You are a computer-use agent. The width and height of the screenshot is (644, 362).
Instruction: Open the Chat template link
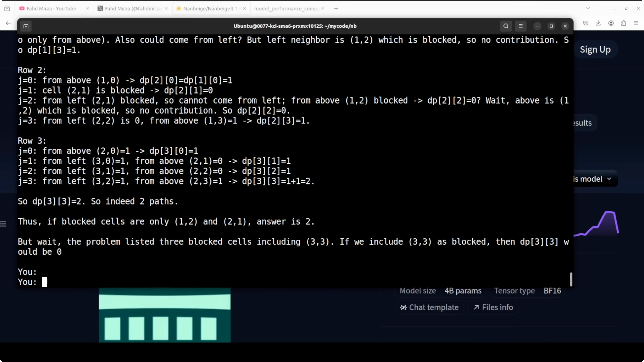pos(429,307)
